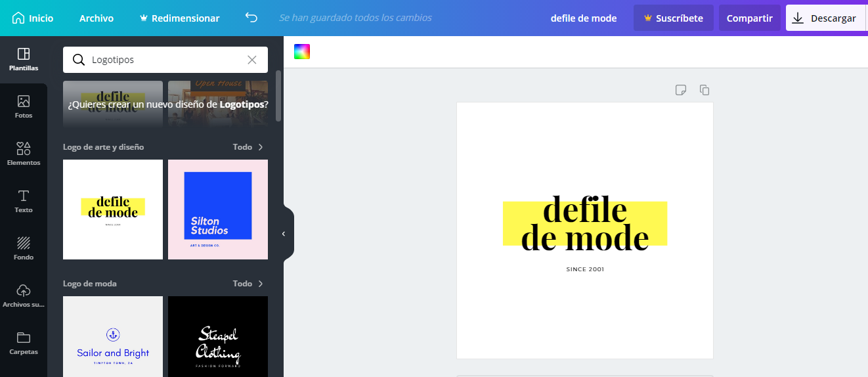Open the Plantillas templates panel
868x377 pixels.
(x=24, y=59)
